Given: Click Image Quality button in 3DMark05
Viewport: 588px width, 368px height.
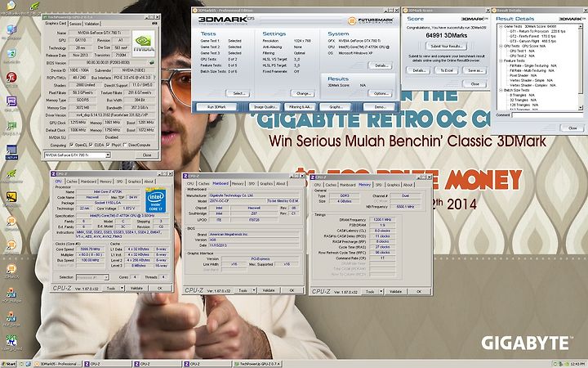Looking at the screenshot, I should [x=265, y=107].
